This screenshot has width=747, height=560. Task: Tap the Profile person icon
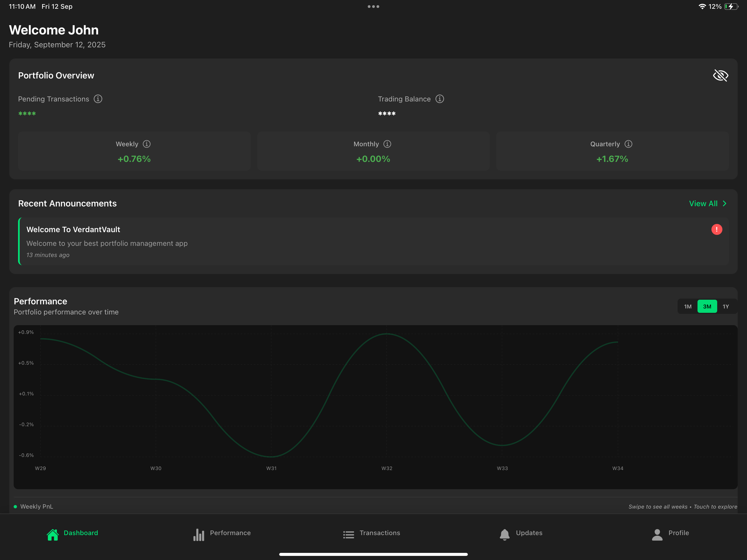[657, 535]
